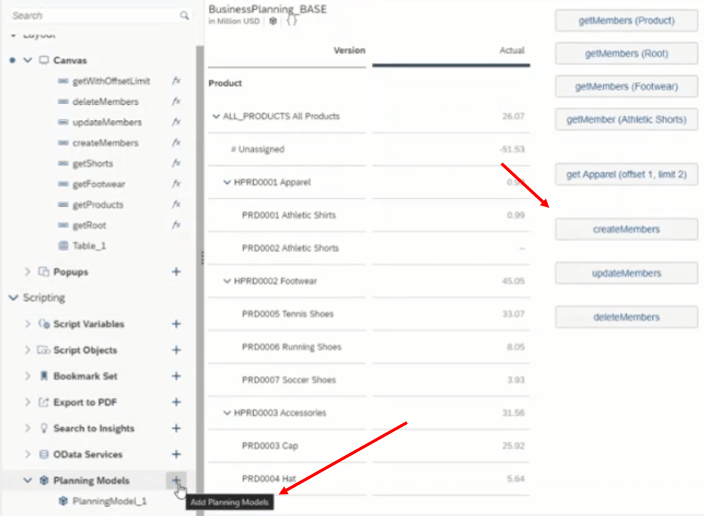
Task: Select Table_1 in the Canvas tree
Action: (x=89, y=245)
